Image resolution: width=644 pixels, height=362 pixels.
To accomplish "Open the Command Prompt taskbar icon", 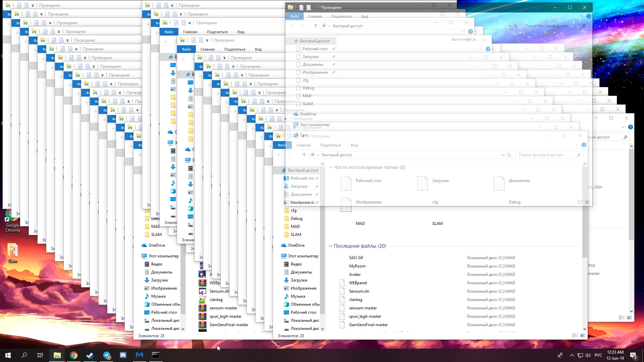I will 156,355.
